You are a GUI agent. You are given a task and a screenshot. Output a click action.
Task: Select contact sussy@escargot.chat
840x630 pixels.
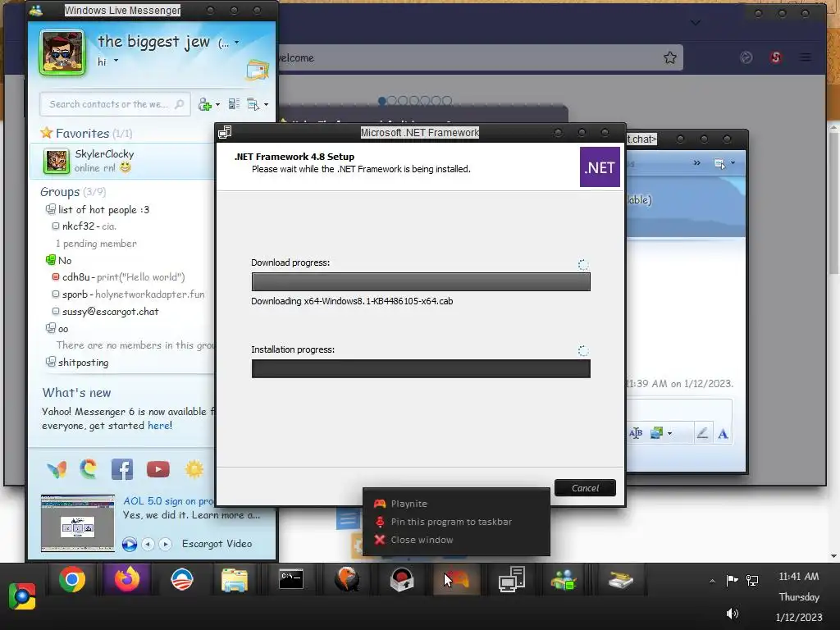(111, 311)
